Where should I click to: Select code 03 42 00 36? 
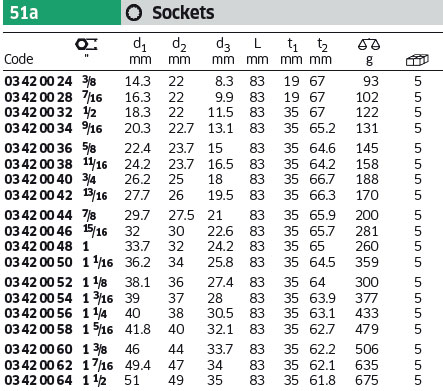coord(38,148)
